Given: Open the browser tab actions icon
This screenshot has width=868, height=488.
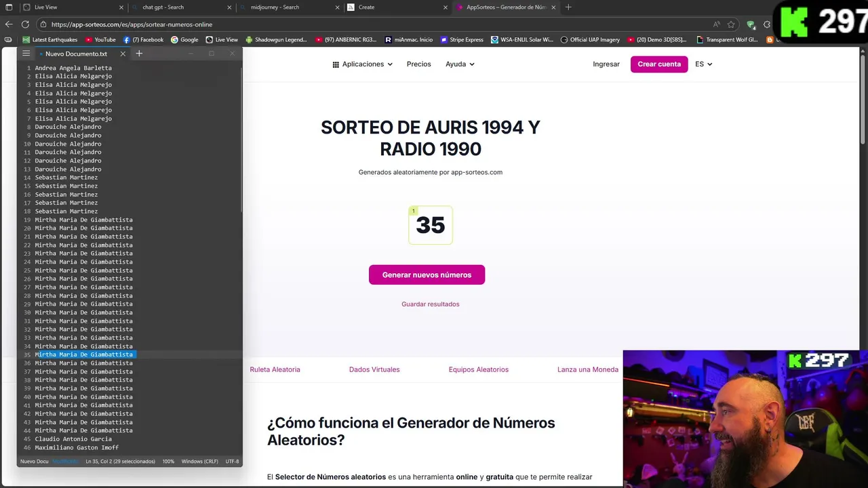Looking at the screenshot, I should pos(9,7).
